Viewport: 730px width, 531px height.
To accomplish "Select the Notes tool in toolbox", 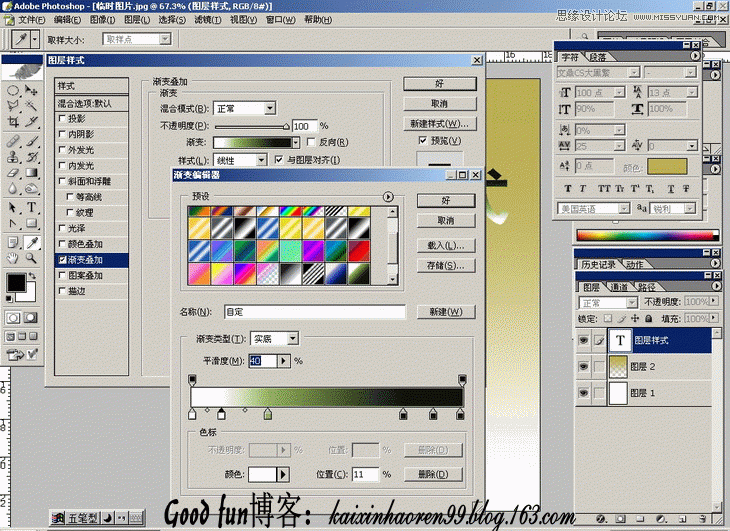I will pyautogui.click(x=13, y=242).
